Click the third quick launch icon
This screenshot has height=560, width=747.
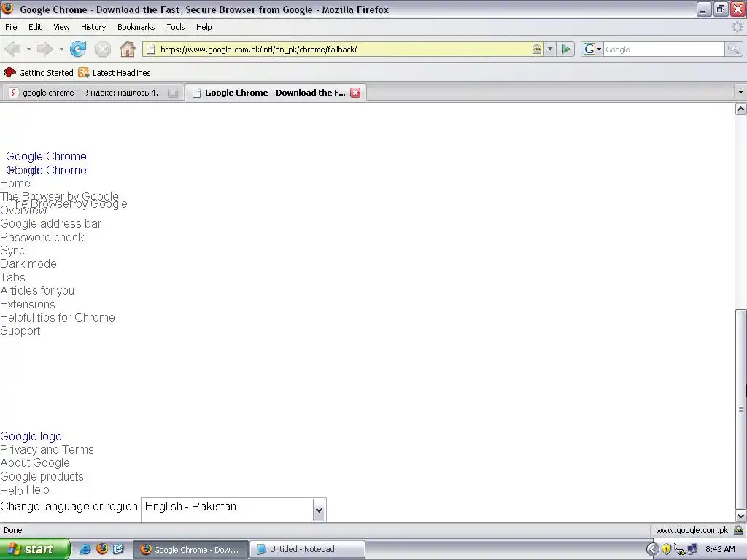[x=118, y=549]
